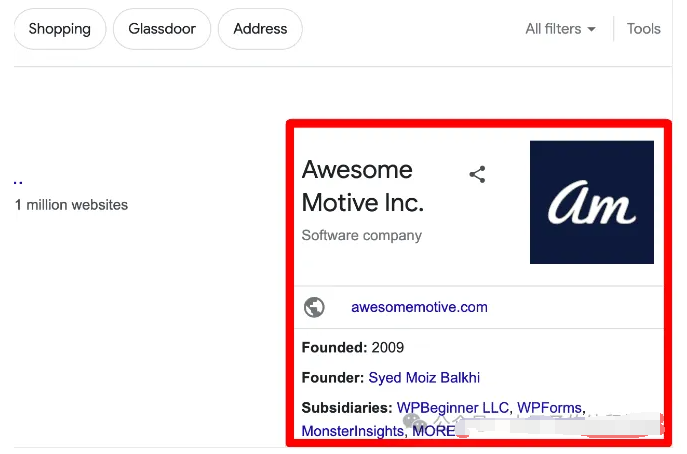Image resolution: width=687 pixels, height=454 pixels.
Task: Click the Awesome Motive Inc. title
Action: [x=363, y=186]
